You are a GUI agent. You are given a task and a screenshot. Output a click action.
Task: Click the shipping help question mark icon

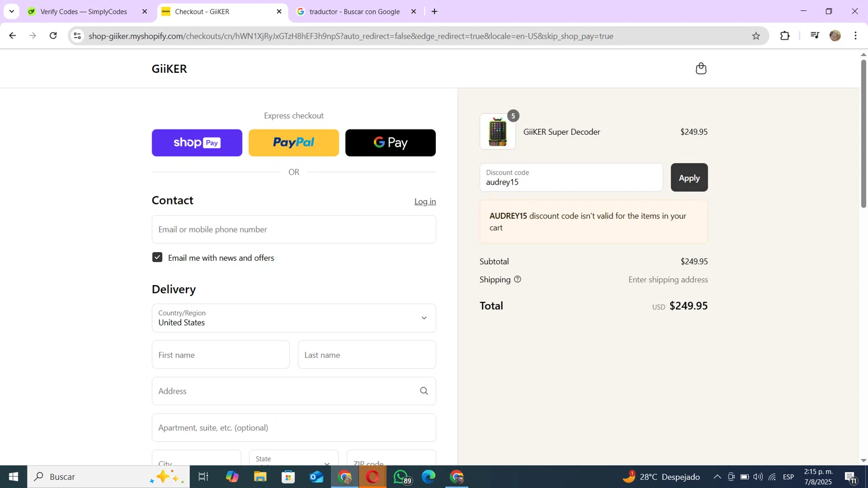pos(517,279)
